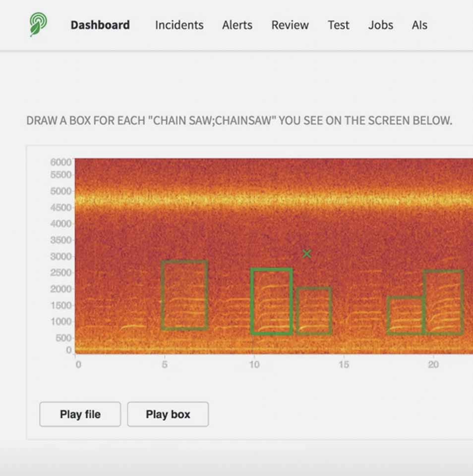Click the 15 time axis label
The height and width of the screenshot is (476, 473).
tap(344, 364)
